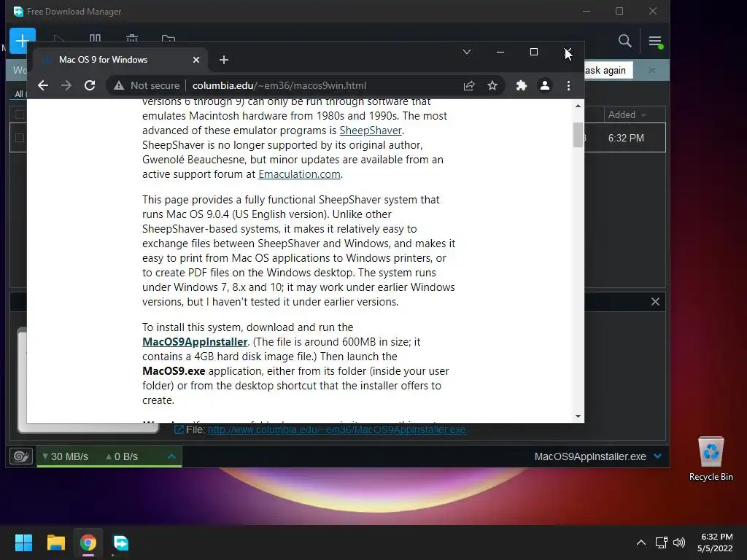
Task: Open File Explorer from the taskbar
Action: [x=55, y=542]
